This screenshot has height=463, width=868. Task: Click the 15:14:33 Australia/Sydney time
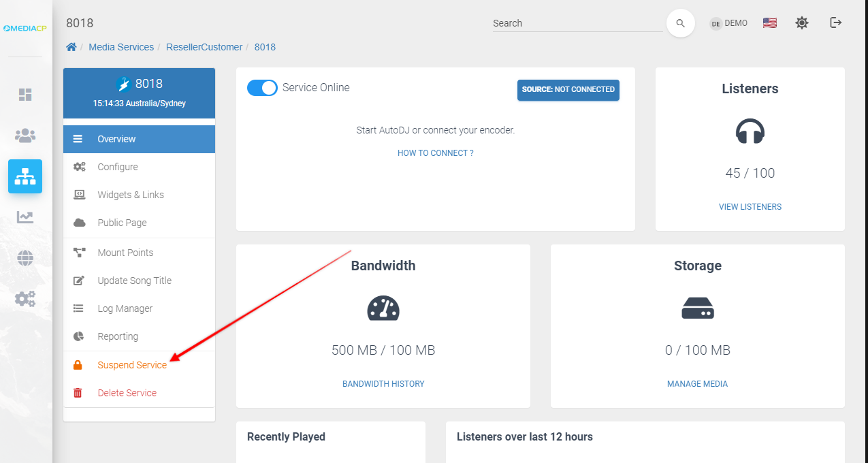pyautogui.click(x=140, y=103)
